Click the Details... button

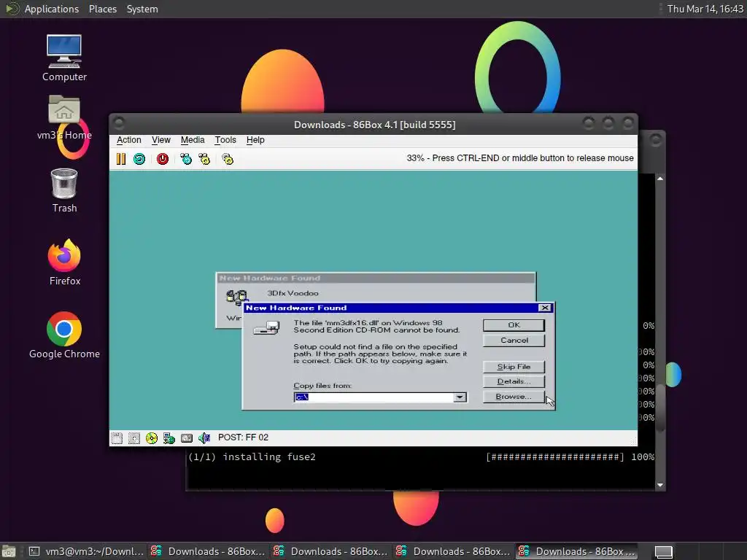[x=514, y=381]
